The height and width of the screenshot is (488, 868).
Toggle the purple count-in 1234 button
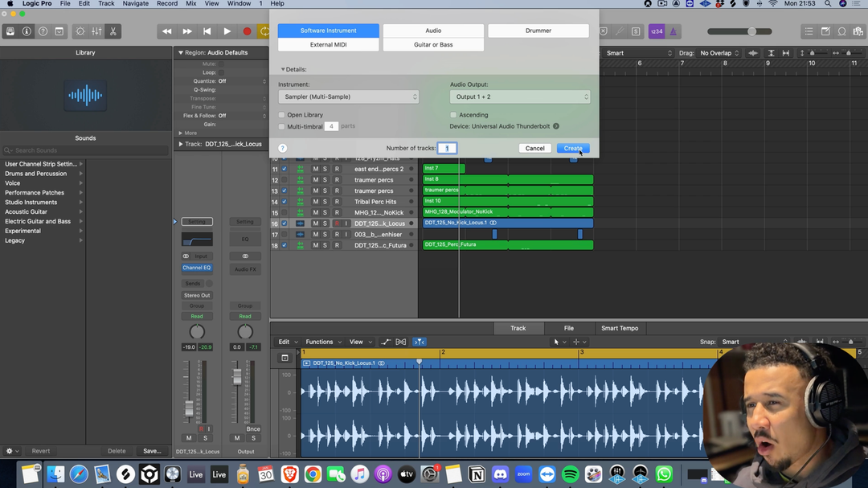click(657, 31)
